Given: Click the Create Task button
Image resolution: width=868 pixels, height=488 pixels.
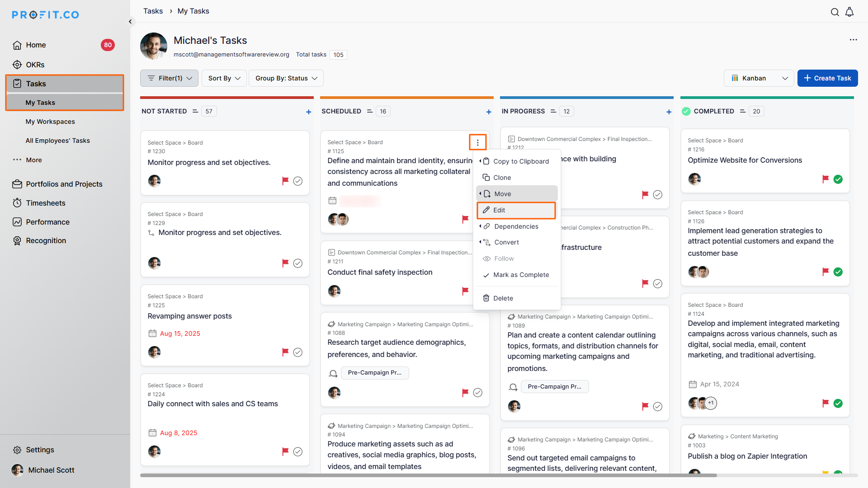Looking at the screenshot, I should point(827,78).
